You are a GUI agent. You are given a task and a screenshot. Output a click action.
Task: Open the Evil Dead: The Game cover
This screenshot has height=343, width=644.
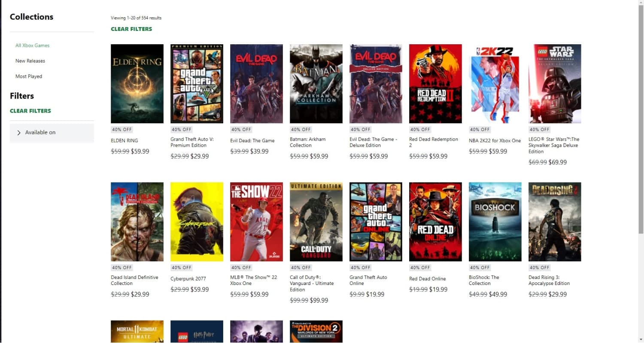[x=256, y=84]
